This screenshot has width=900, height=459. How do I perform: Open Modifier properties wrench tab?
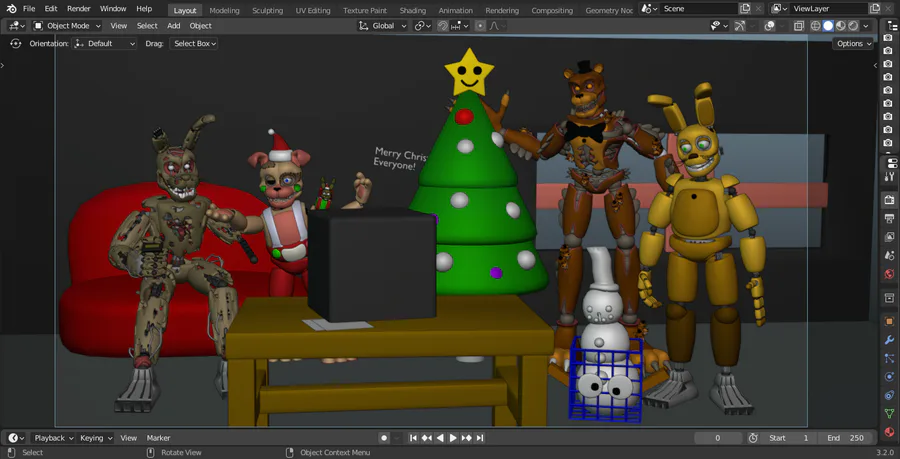(x=890, y=340)
